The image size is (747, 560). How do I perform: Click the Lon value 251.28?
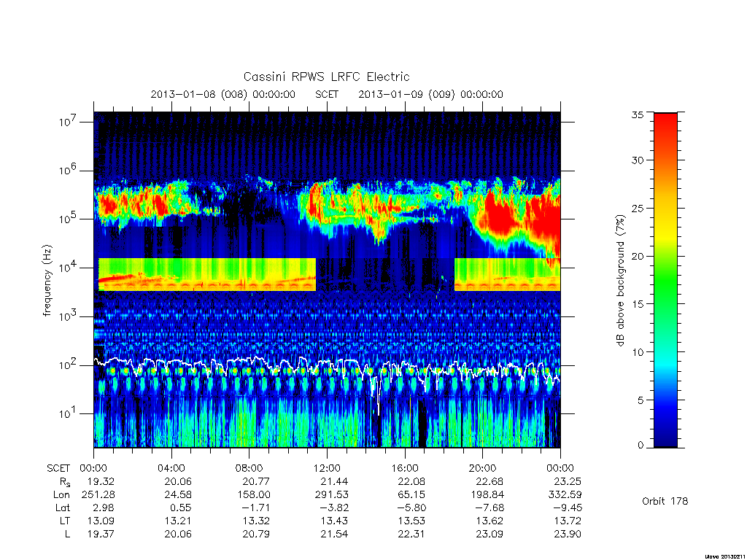coord(98,495)
